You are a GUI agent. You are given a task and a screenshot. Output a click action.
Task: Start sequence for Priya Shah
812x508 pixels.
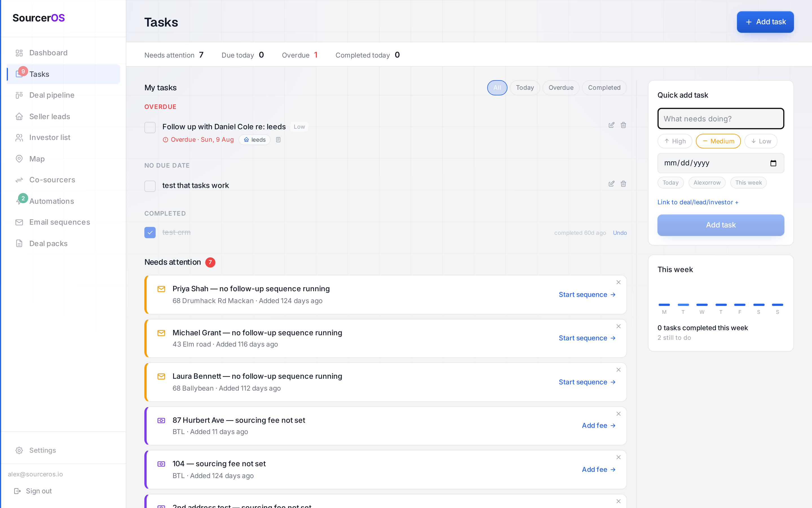(x=587, y=295)
